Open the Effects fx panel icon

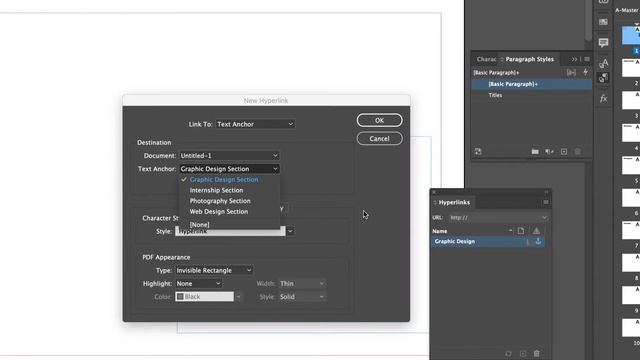[603, 98]
